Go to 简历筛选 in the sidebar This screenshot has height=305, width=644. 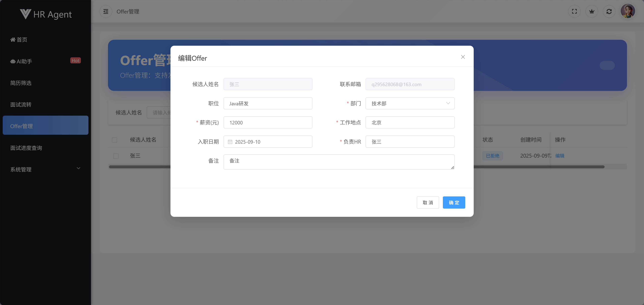21,83
